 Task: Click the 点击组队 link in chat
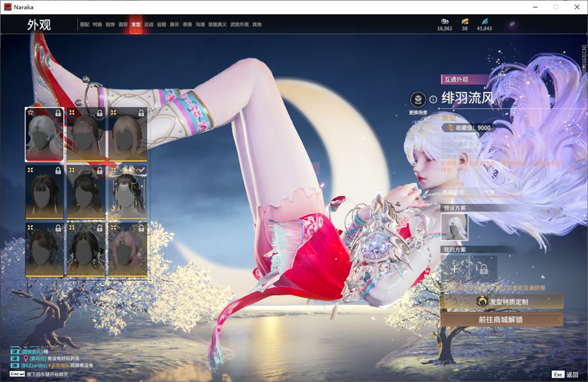pos(58,365)
